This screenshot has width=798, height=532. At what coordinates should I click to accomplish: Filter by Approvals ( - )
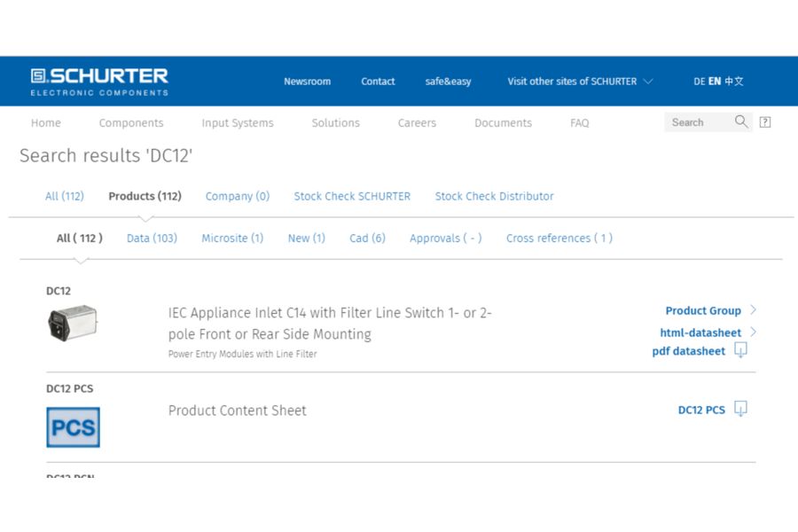446,238
